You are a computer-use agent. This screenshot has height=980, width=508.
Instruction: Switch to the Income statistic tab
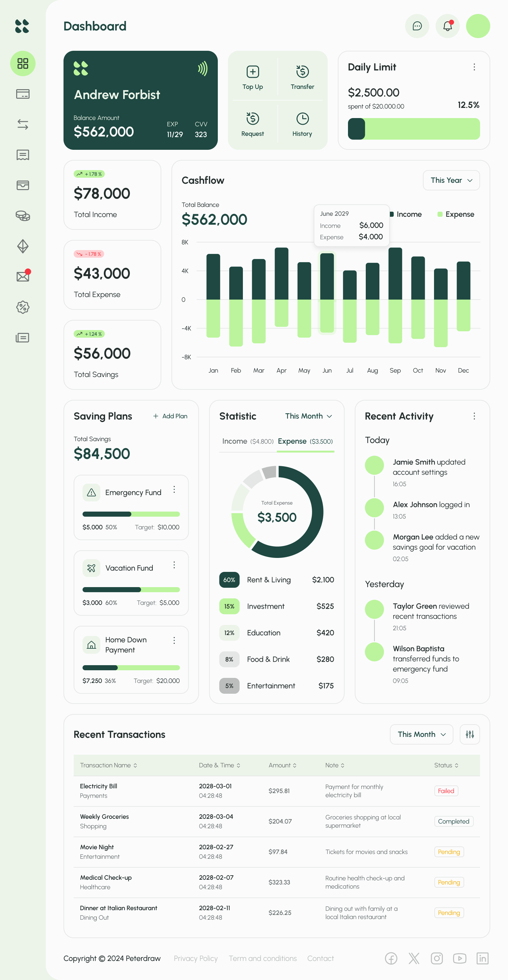tap(247, 441)
